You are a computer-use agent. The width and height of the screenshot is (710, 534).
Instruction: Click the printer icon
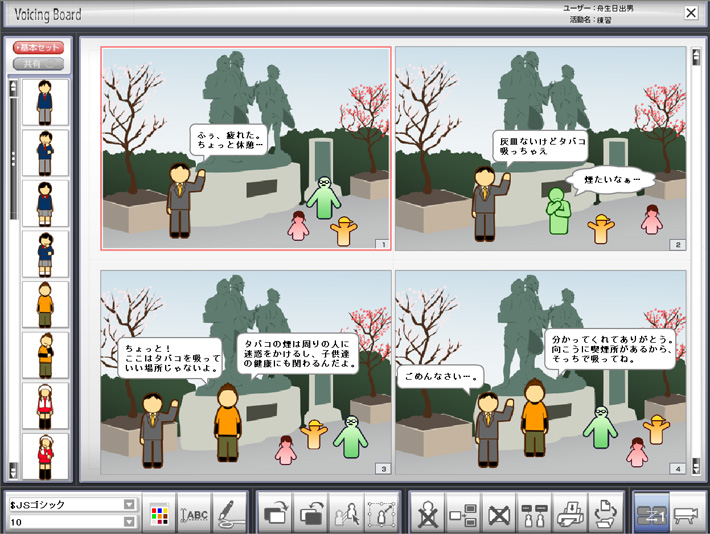pyautogui.click(x=569, y=512)
